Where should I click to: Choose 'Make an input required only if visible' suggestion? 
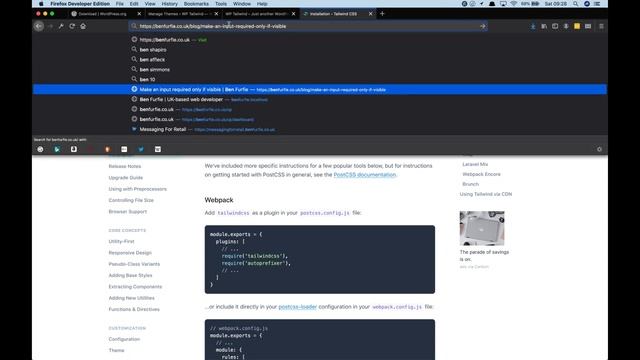[320, 89]
